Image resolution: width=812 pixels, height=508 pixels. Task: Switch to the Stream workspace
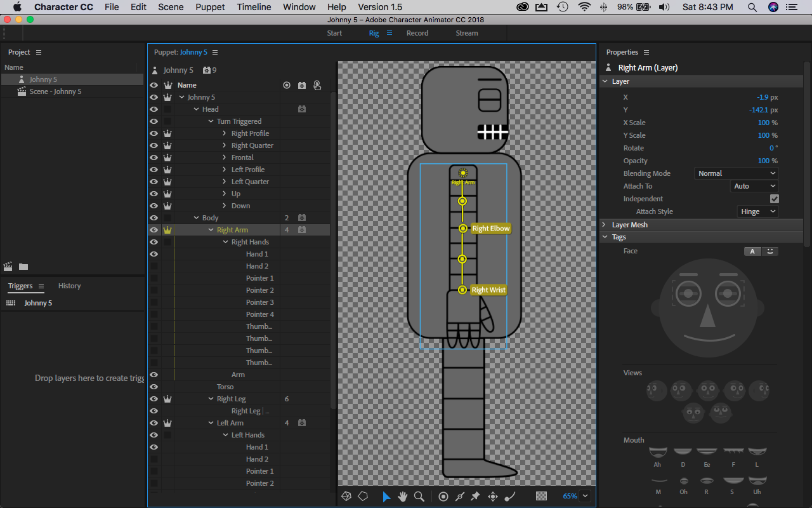(x=467, y=33)
